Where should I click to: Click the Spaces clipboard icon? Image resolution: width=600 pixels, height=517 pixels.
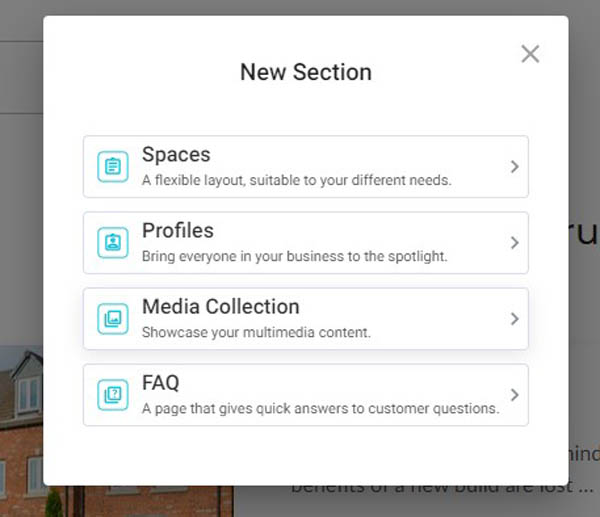pyautogui.click(x=113, y=167)
